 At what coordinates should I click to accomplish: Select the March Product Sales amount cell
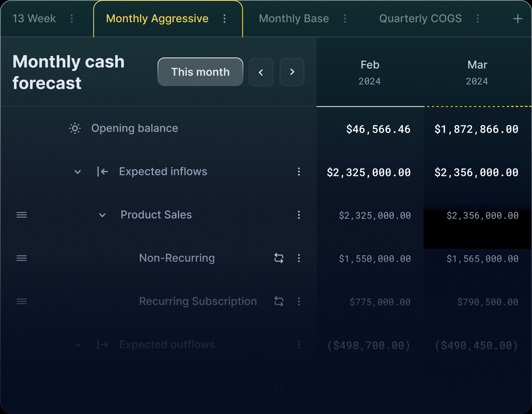(482, 216)
